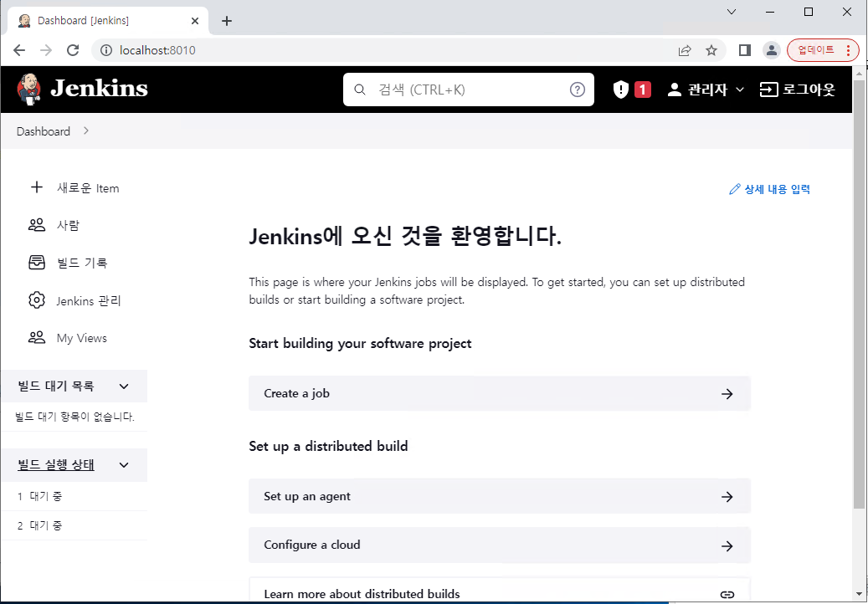Log out using 로그아웃 text

[809, 90]
